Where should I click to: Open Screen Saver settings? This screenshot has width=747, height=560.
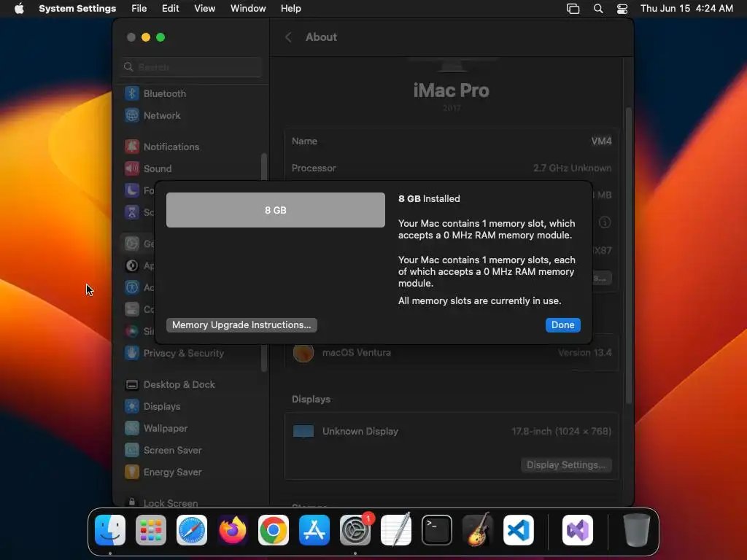172,451
